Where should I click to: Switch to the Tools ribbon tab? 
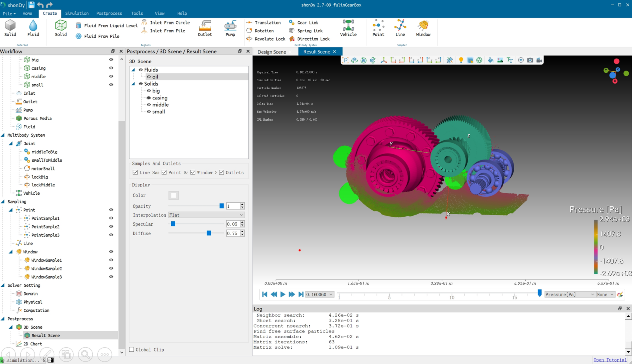click(x=137, y=14)
